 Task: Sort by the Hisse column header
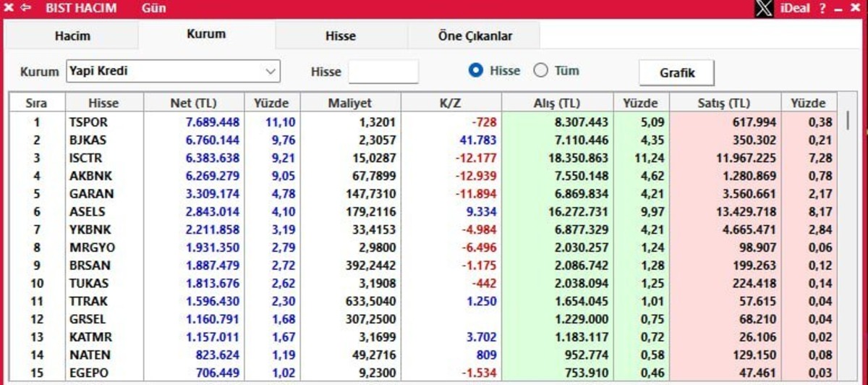104,103
